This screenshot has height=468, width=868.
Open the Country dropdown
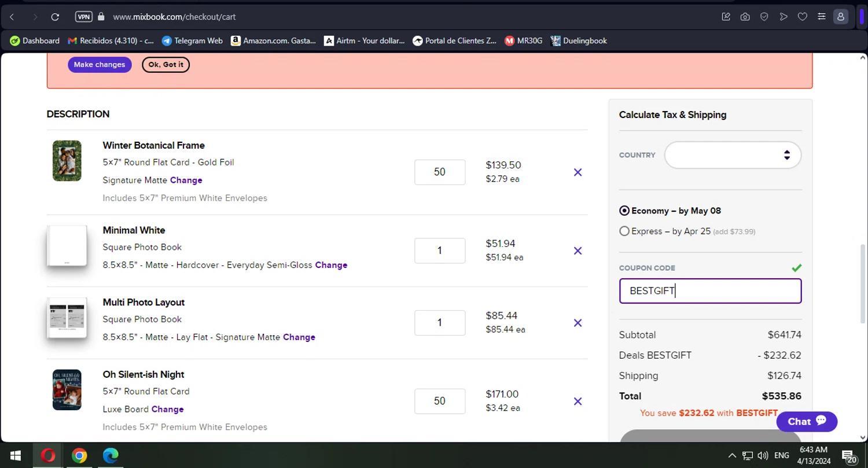733,155
